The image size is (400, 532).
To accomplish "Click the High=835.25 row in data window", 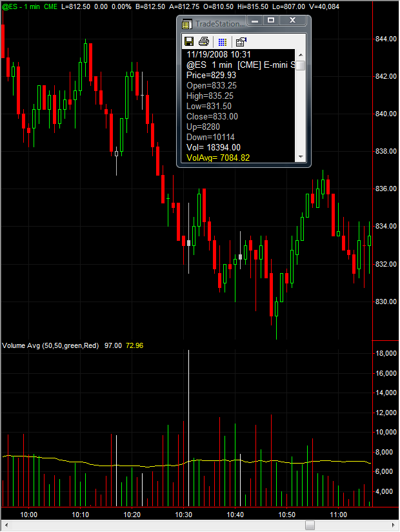I will click(x=210, y=96).
